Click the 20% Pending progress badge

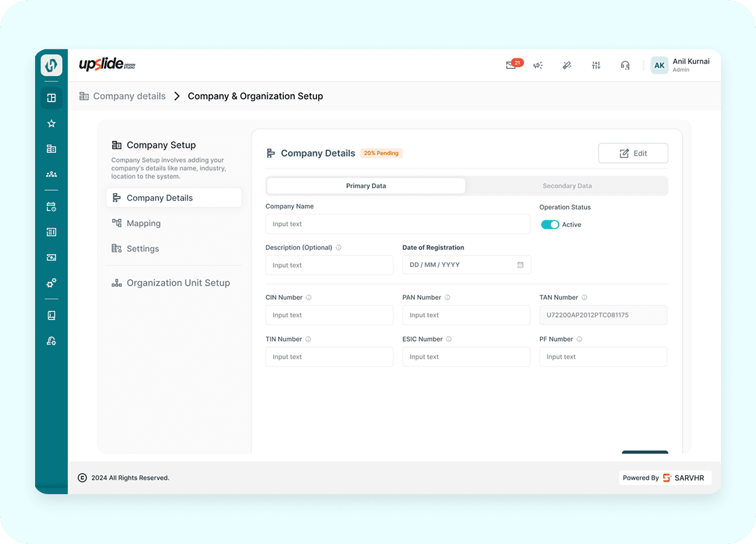pyautogui.click(x=381, y=153)
